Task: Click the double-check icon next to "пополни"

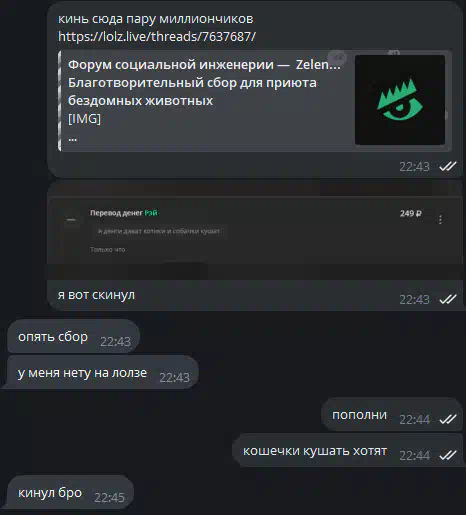Action: pos(448,419)
